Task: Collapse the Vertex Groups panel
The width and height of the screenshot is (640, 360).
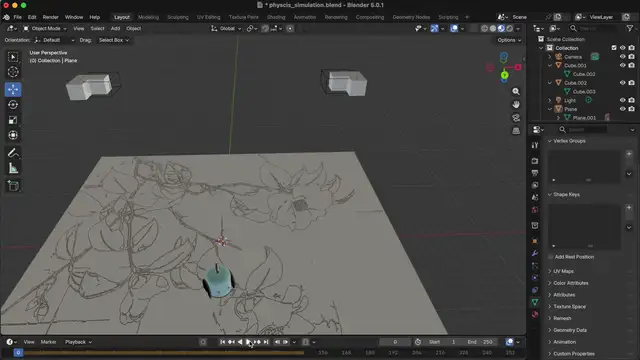Action: (x=569, y=141)
